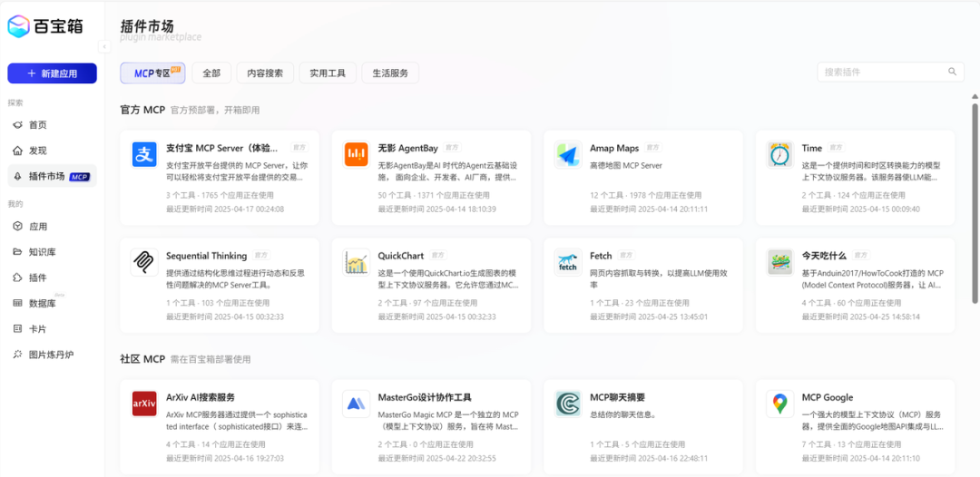Screen dimensions: 980x477
Task: Open the QuickChart plugin title
Action: click(401, 256)
